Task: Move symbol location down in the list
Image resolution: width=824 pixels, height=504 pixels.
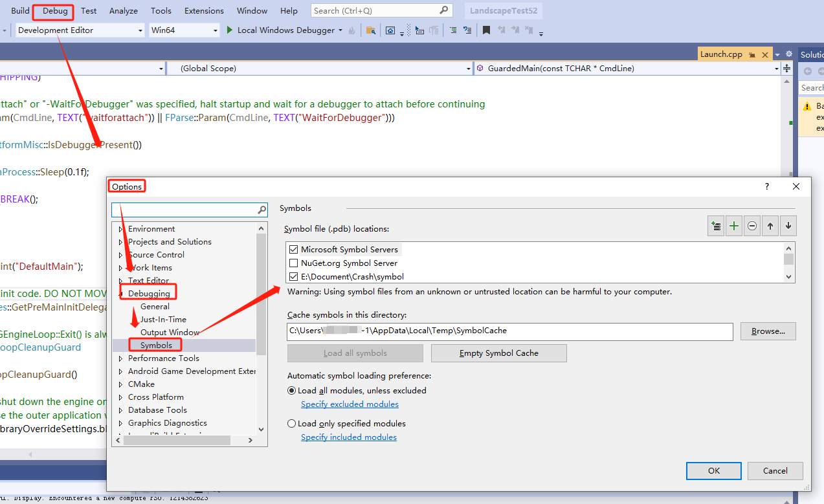Action: tap(788, 226)
